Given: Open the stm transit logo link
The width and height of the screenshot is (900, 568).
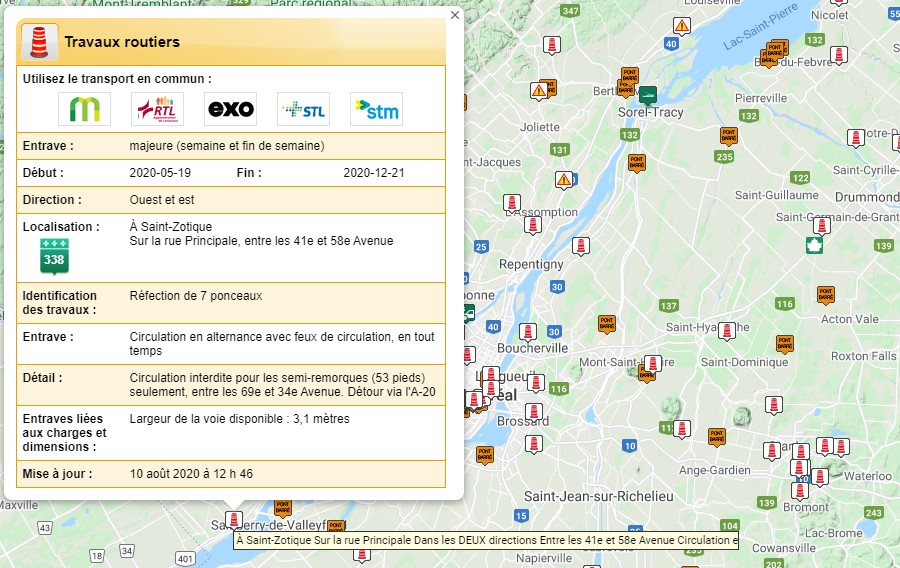Looking at the screenshot, I should [376, 109].
